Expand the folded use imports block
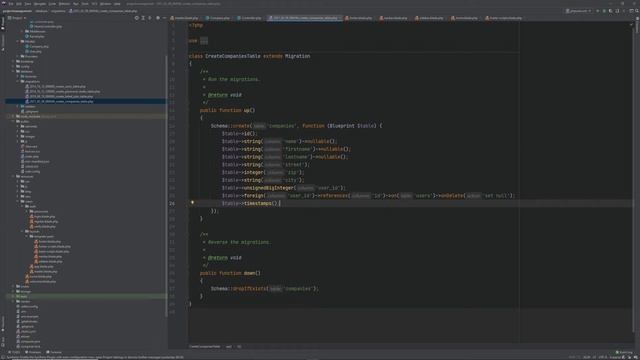This screenshot has height=360, width=640. pyautogui.click(x=204, y=41)
